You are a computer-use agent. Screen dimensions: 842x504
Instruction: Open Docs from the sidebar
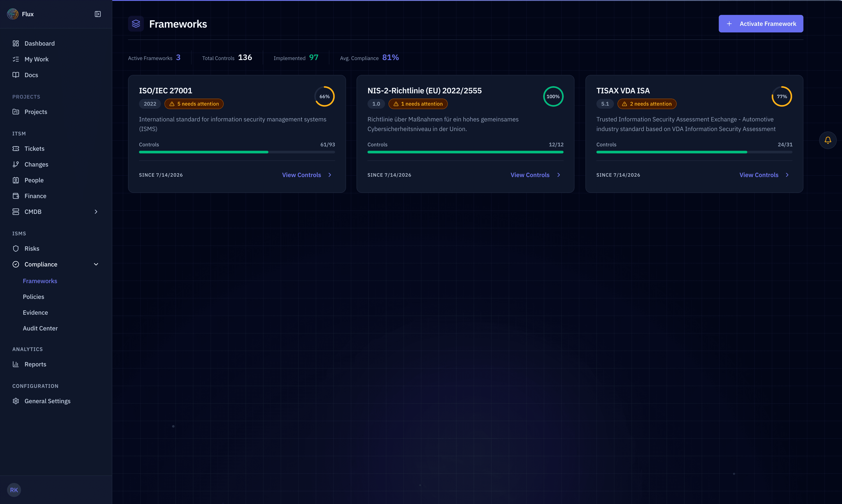pos(56,75)
